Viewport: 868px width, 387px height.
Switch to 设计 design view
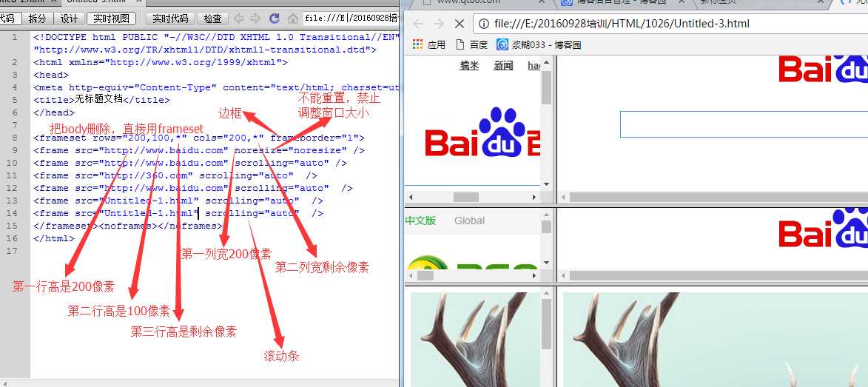coord(70,18)
